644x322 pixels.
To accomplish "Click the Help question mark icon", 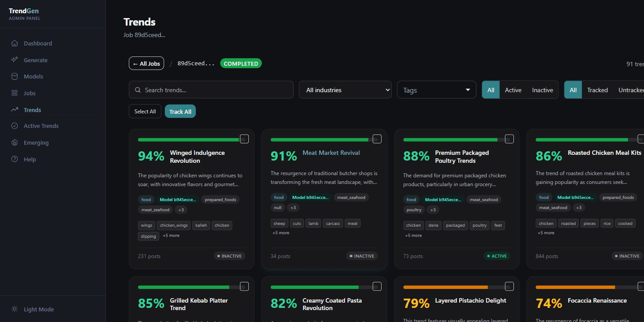I will point(15,159).
